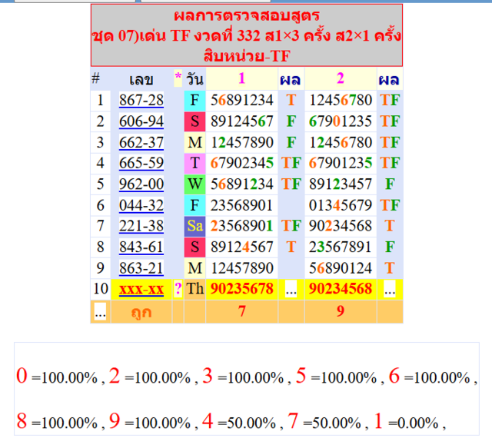Click the red count 9 in the ถูก row
Image resolution: width=492 pixels, height=448 pixels.
(341, 311)
